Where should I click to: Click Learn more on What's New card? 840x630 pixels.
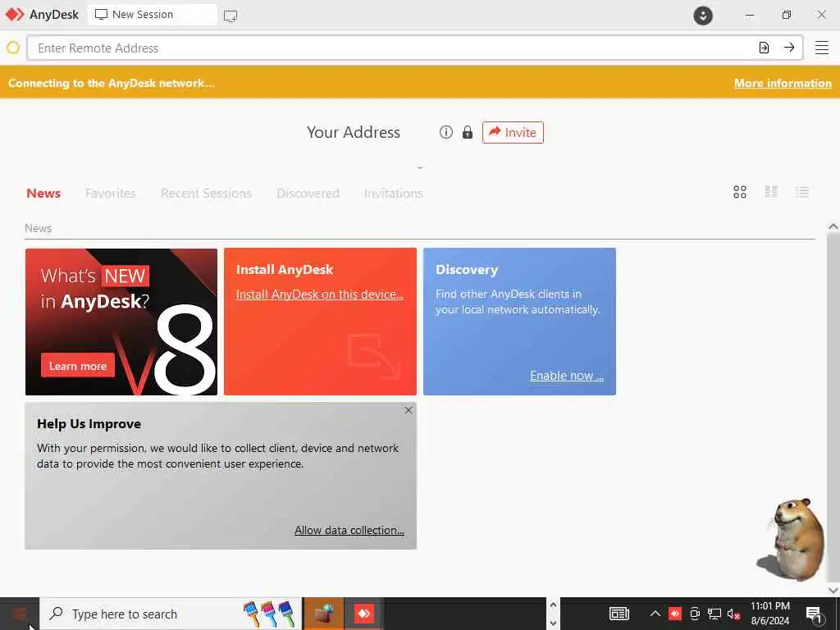tap(78, 366)
